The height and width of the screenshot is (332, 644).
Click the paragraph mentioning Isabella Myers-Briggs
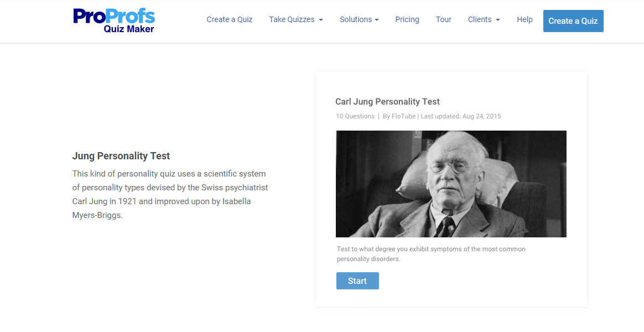(x=170, y=194)
